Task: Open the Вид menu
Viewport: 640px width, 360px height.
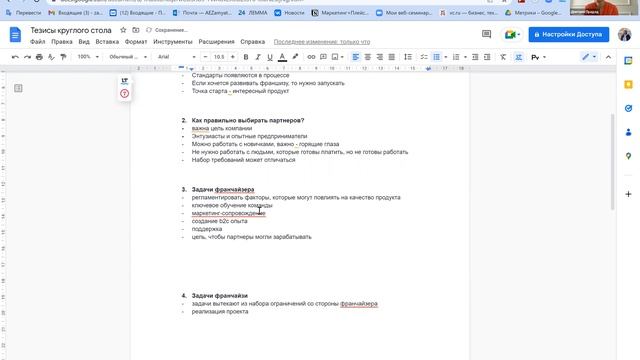Action: (84, 42)
